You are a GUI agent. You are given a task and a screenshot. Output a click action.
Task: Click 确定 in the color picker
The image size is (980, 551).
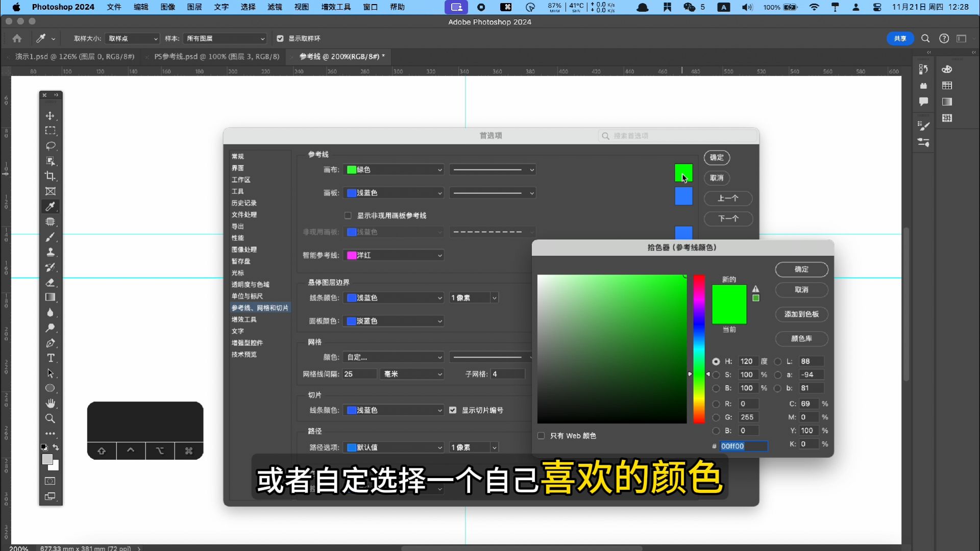(x=801, y=269)
